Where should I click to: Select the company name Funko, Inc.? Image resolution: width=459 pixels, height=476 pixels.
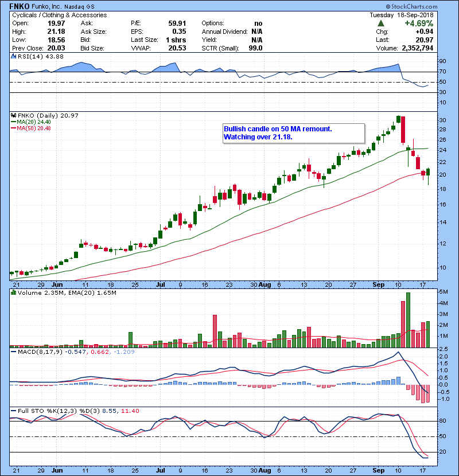46,6
